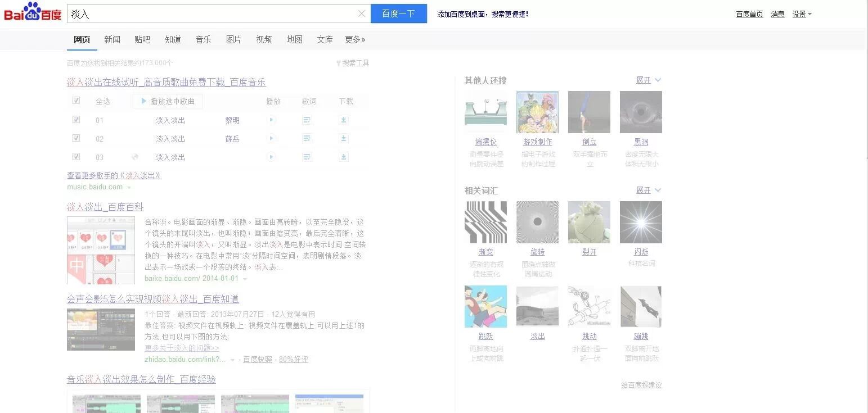Click the 播放选中歌曲 button
The height and width of the screenshot is (413, 868).
(x=168, y=101)
